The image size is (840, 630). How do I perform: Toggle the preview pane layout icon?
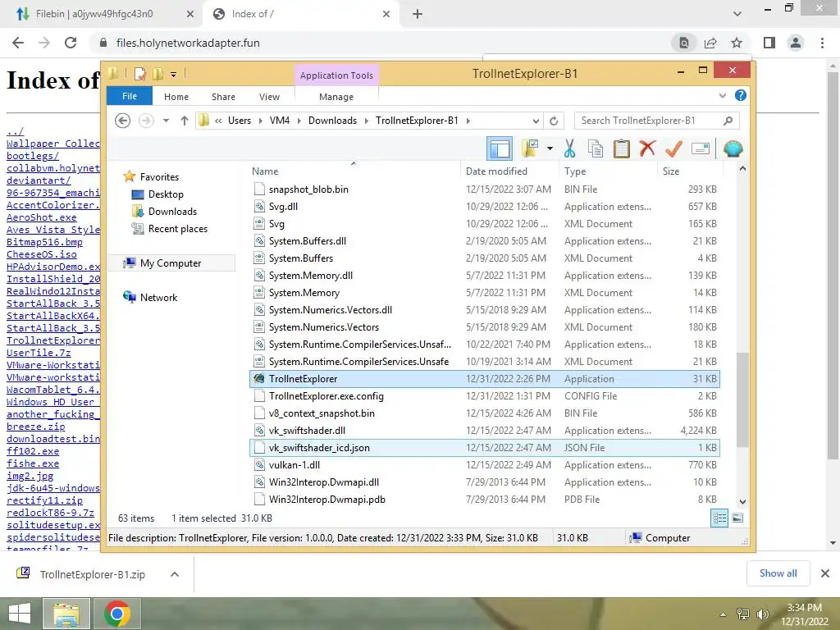point(500,148)
